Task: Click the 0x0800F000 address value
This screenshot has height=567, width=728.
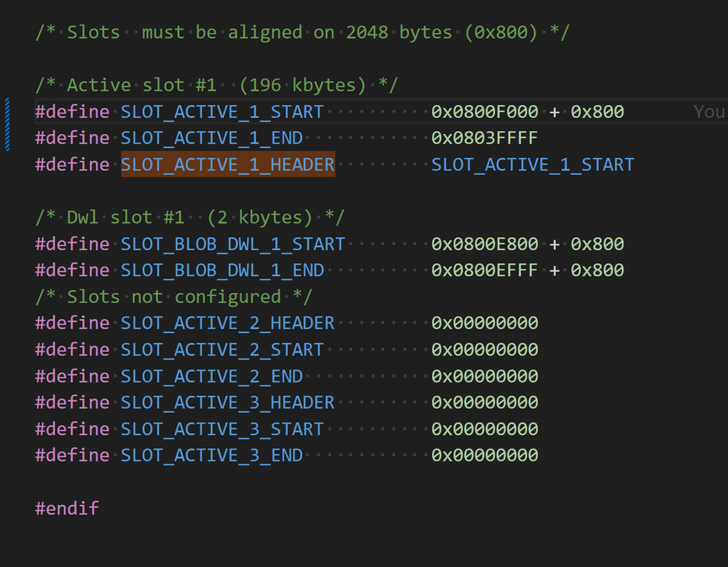Action: coord(485,112)
